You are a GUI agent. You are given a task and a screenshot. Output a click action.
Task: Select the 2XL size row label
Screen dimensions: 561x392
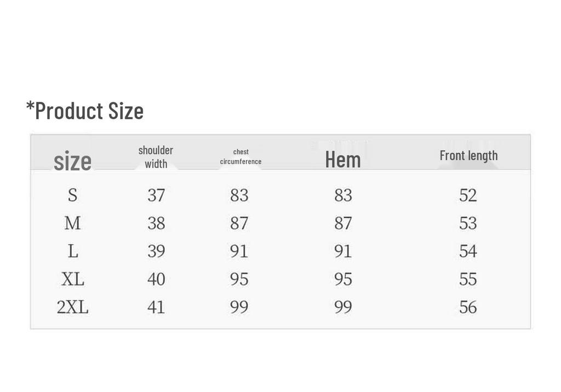point(73,307)
